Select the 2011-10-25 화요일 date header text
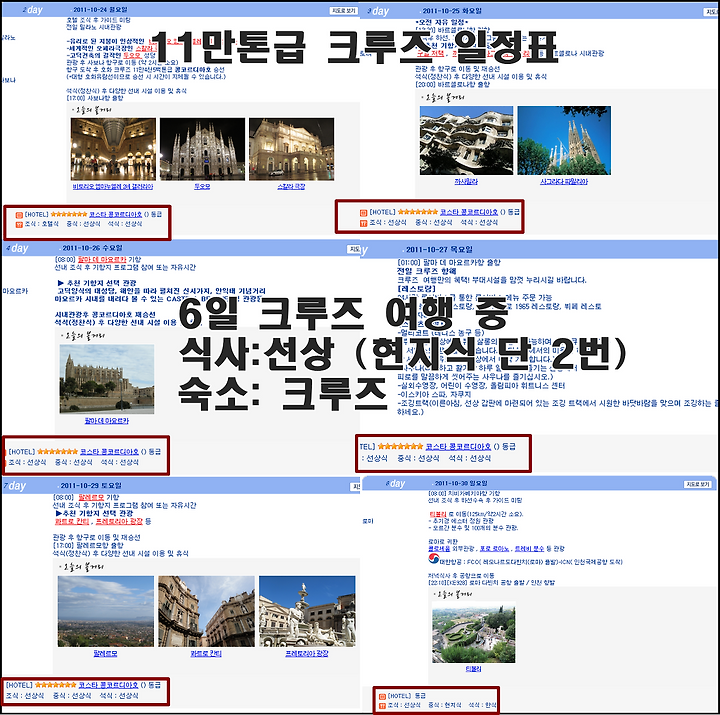This screenshot has width=720, height=715. (452, 11)
